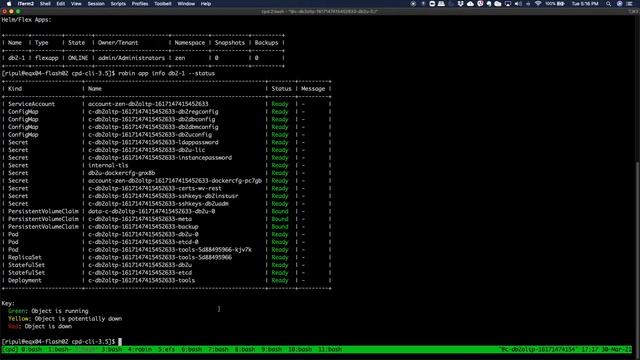
Task: Click PVC name starting with data-c-db2oltp
Action: [x=152, y=211]
